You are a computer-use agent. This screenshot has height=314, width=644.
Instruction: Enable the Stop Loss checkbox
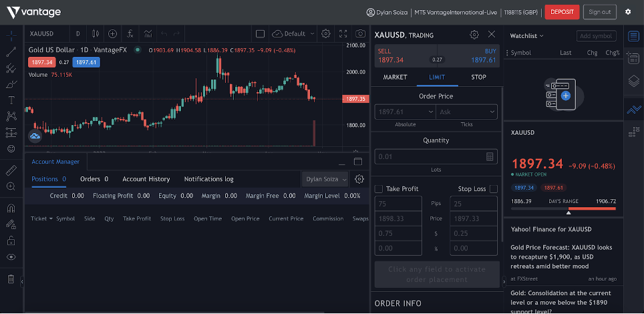point(494,189)
